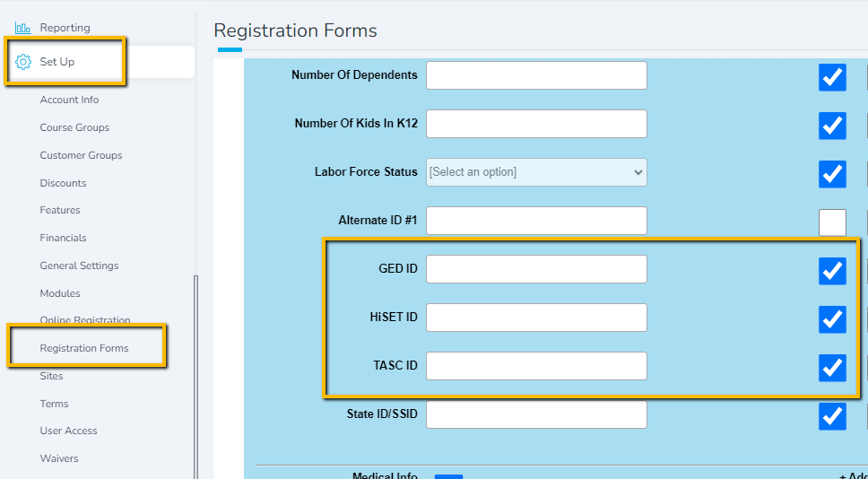
Task: Select User Access in sidebar
Action: 68,431
